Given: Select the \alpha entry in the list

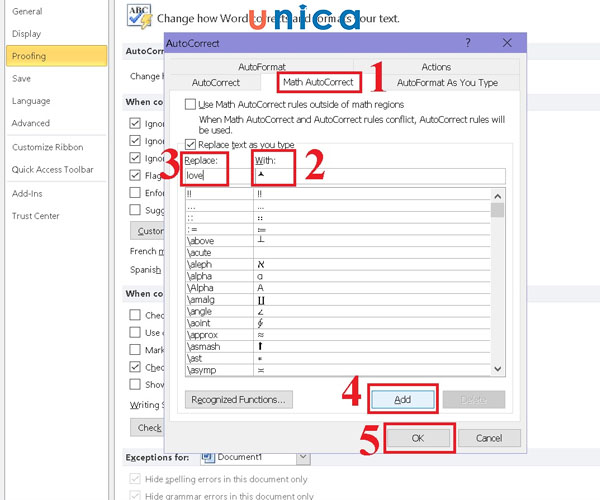Looking at the screenshot, I should (x=203, y=274).
